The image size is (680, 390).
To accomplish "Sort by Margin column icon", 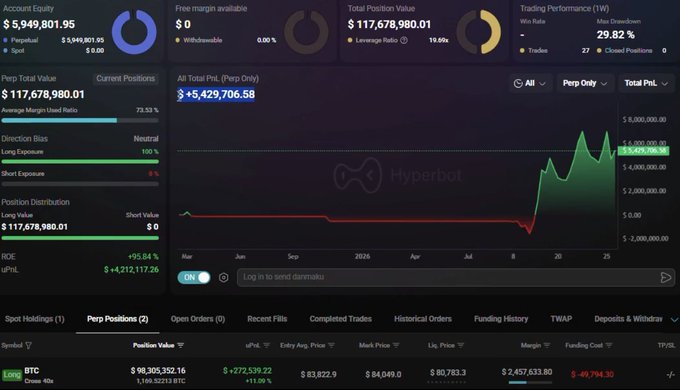I will tap(546, 345).
